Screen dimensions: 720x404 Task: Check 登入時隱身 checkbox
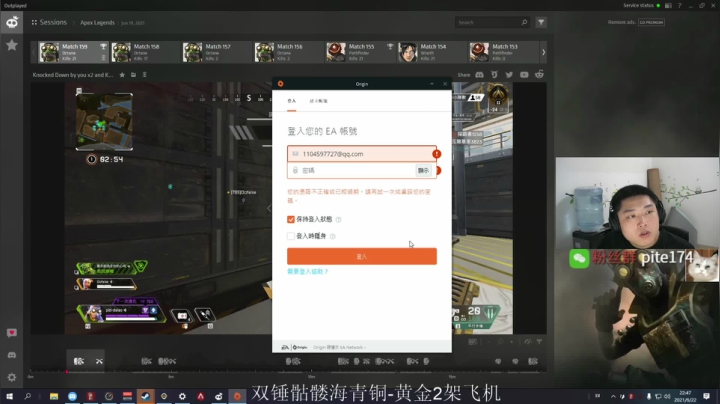click(x=291, y=236)
